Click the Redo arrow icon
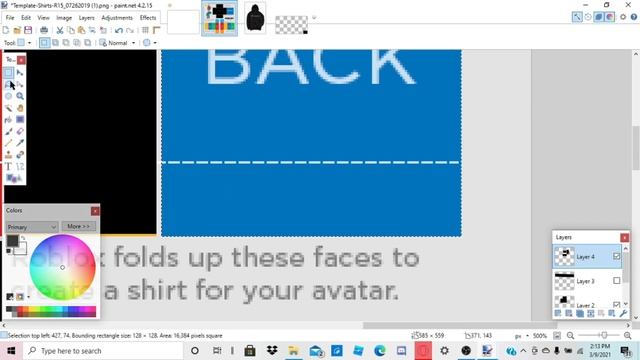Image resolution: width=640 pixels, height=360 pixels. tap(130, 30)
